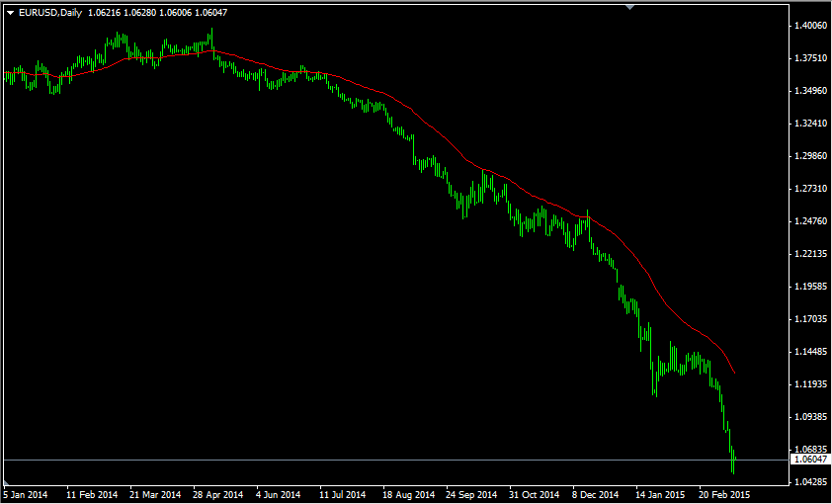Click the 1.37510 price scale label

click(811, 58)
